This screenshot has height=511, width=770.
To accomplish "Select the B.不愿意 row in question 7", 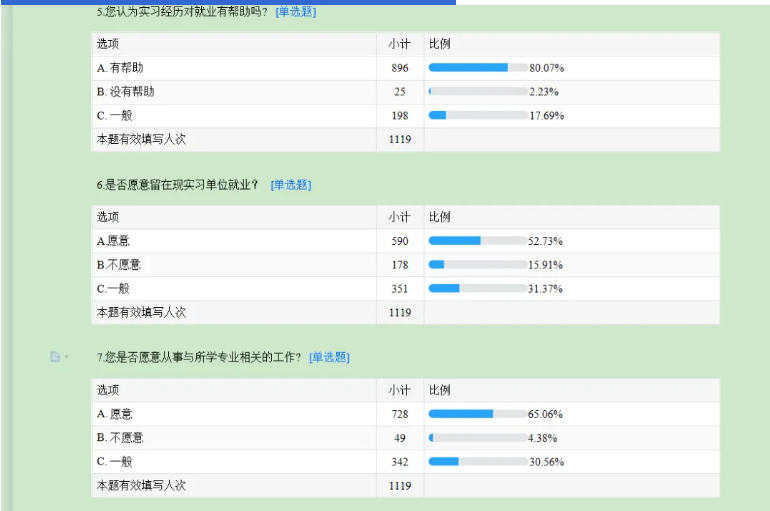I will 120,438.
